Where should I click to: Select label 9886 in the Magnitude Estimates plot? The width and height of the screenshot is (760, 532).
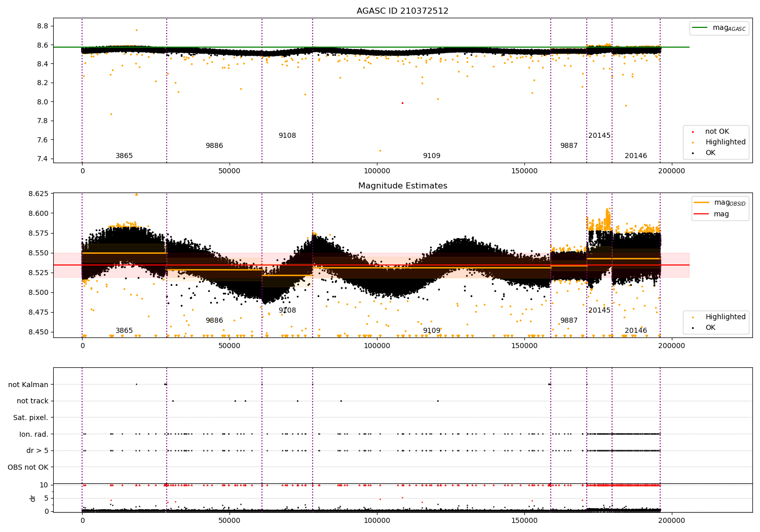click(214, 320)
